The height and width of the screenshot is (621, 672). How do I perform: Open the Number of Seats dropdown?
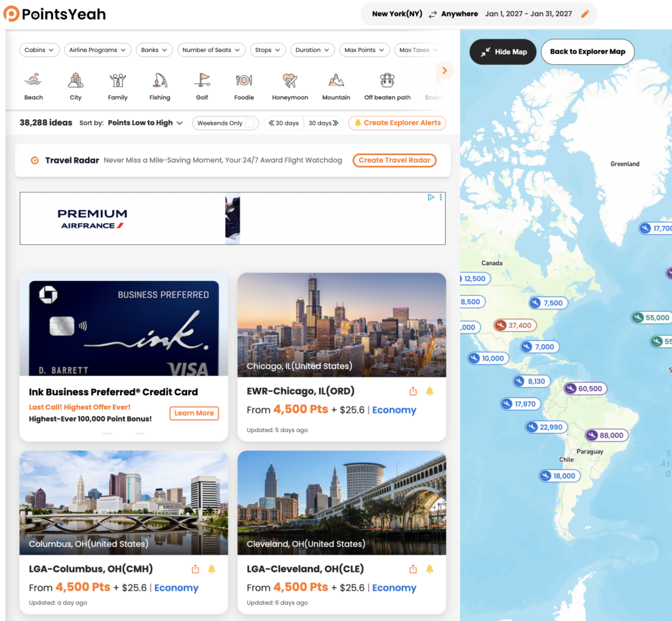pyautogui.click(x=211, y=50)
